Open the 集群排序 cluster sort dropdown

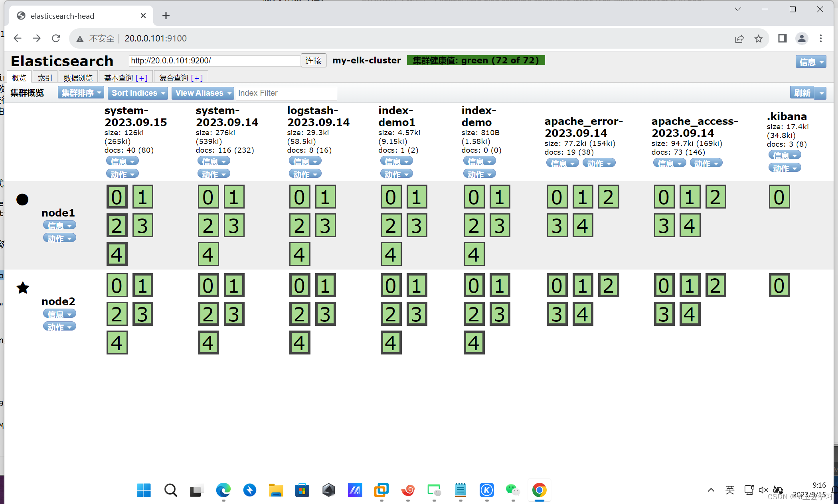click(x=81, y=93)
